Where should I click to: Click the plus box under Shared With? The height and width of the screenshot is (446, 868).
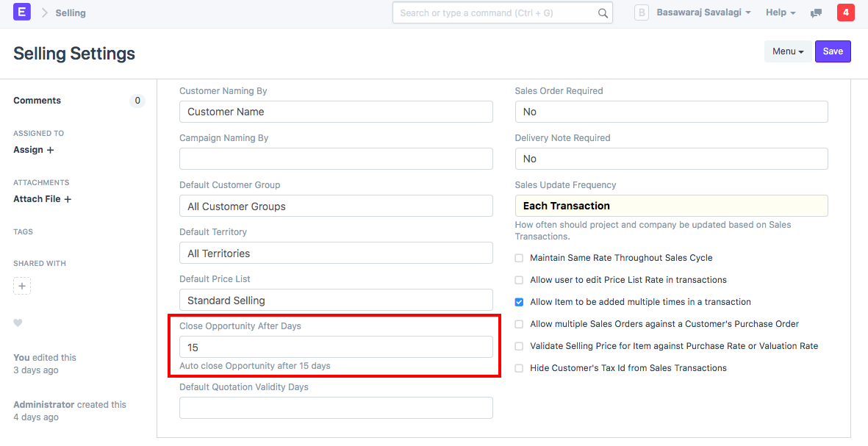[22, 286]
